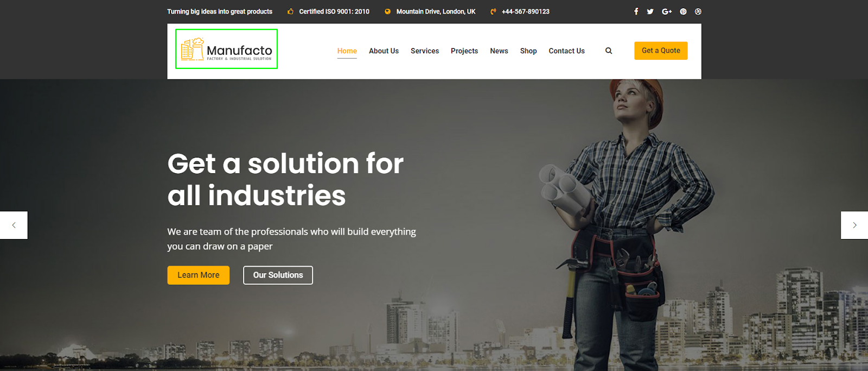The image size is (868, 371).
Task: Open the Google Plus social icon
Action: (667, 11)
